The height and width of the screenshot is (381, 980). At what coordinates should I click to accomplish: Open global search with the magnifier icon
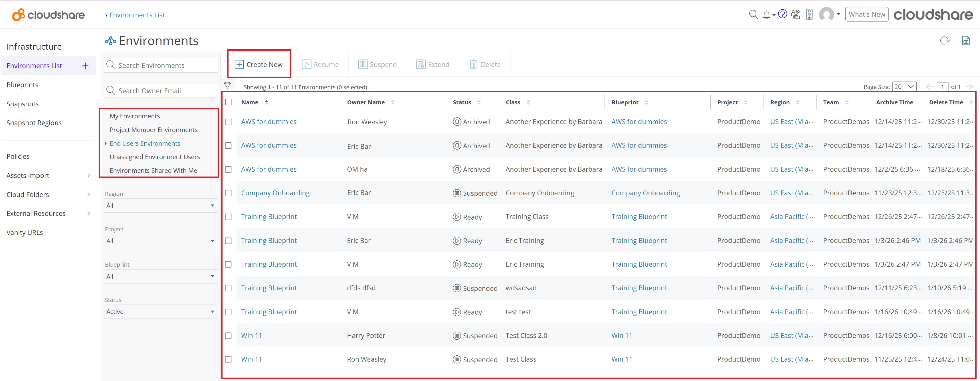point(753,15)
